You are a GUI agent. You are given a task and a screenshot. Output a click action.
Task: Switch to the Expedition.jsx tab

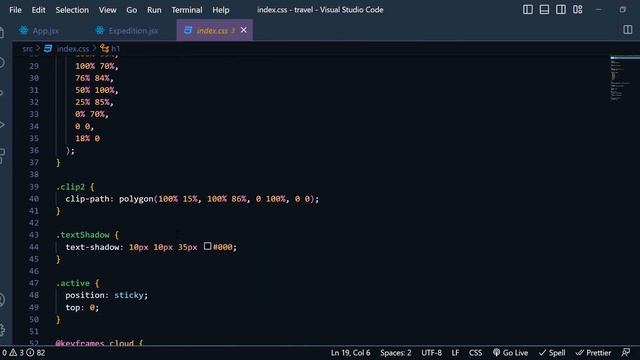[x=127, y=31]
